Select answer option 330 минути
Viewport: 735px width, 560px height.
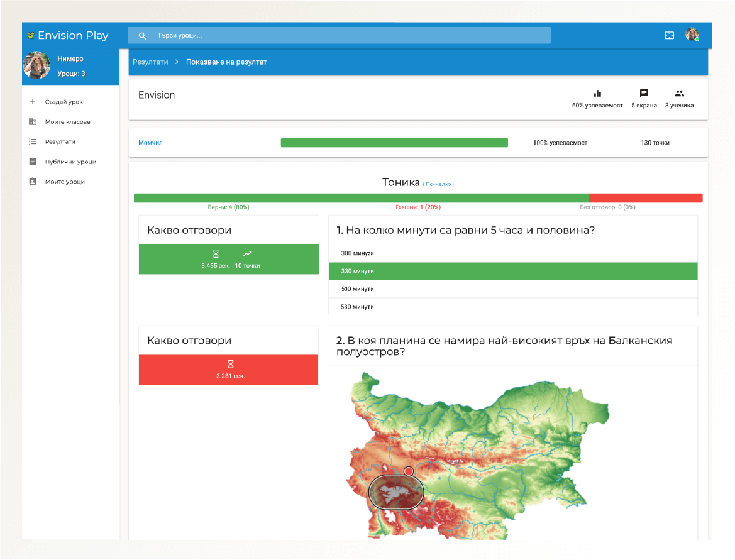click(x=512, y=271)
